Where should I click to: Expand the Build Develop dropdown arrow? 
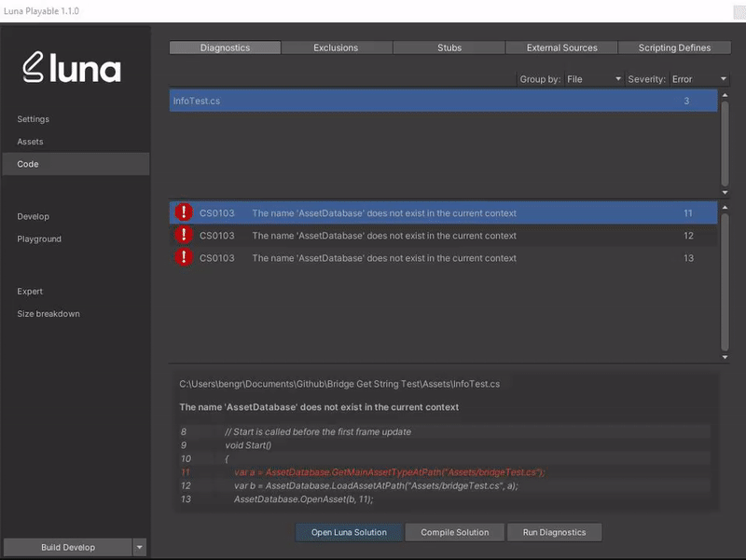pos(139,547)
